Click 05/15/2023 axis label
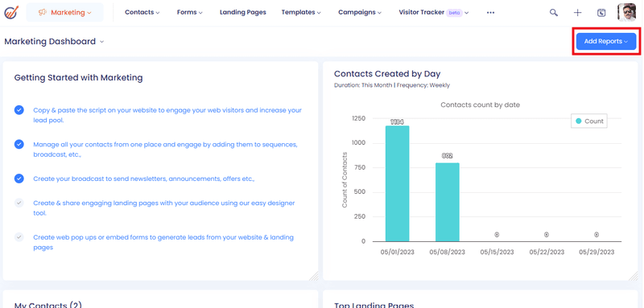 [497, 252]
